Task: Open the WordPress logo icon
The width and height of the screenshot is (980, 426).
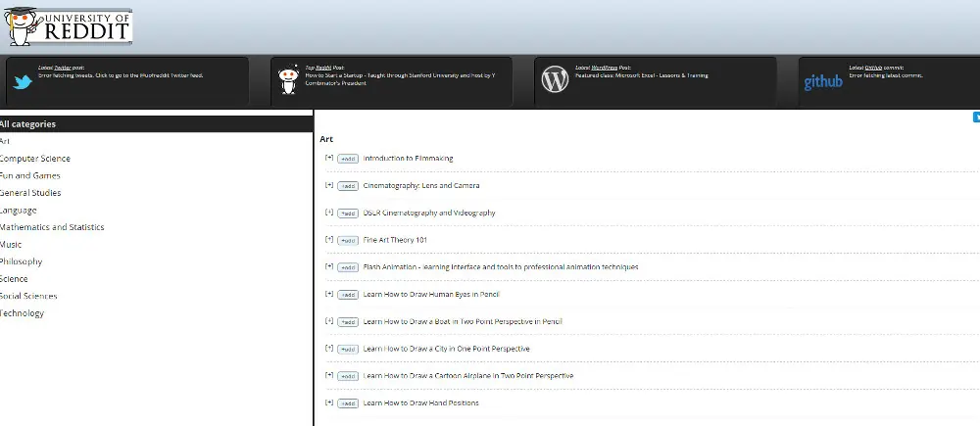Action: (x=555, y=80)
